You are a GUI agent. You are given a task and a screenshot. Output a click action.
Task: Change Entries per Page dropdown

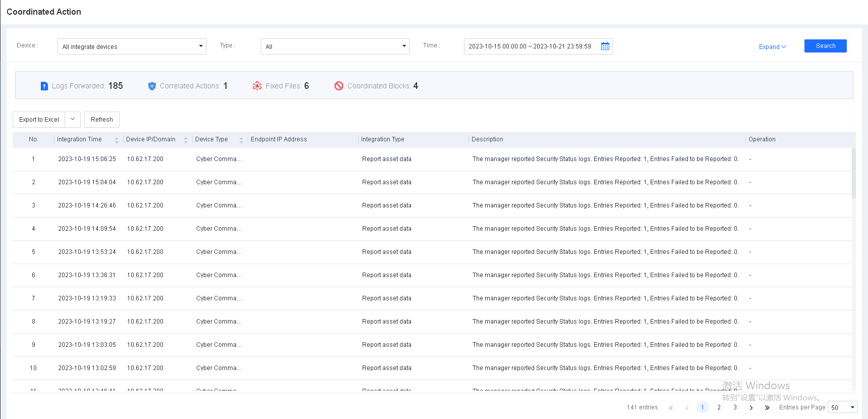[x=842, y=407]
